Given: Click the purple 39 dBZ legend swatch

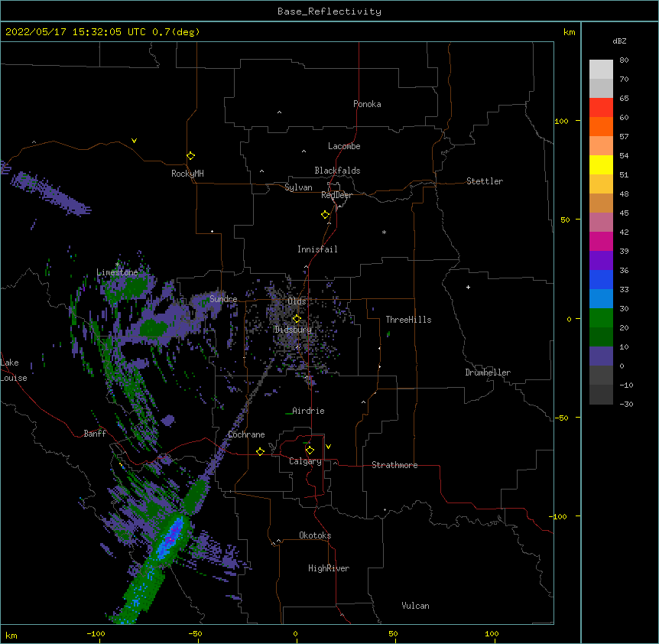Looking at the screenshot, I should [x=601, y=261].
